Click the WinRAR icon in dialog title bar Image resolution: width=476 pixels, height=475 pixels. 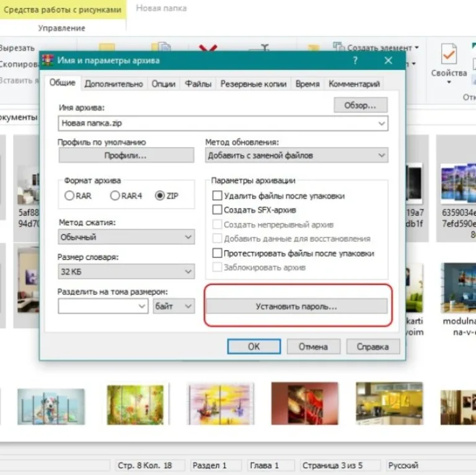click(48, 60)
